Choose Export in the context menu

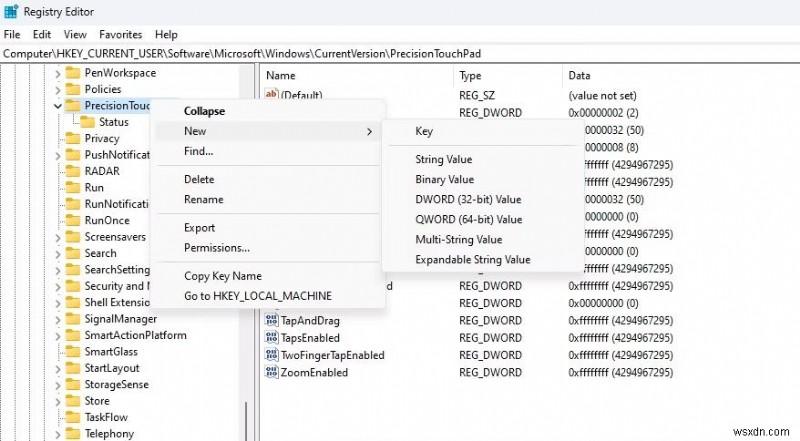click(268, 228)
